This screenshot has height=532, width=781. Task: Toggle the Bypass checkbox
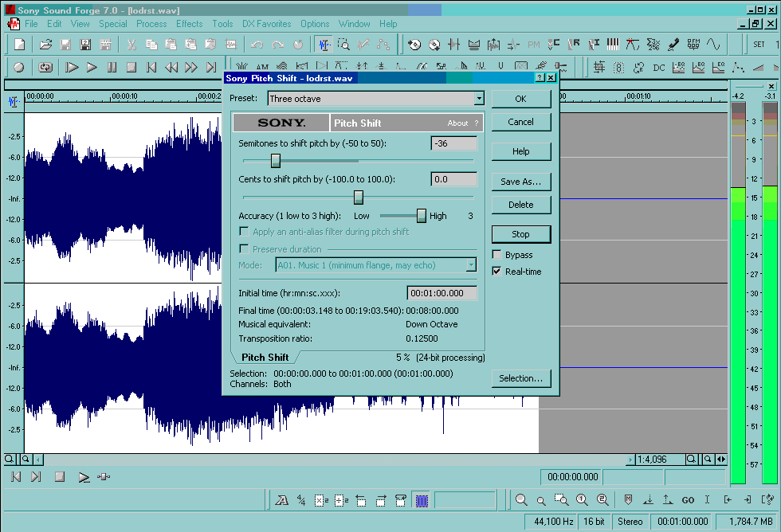coord(496,255)
